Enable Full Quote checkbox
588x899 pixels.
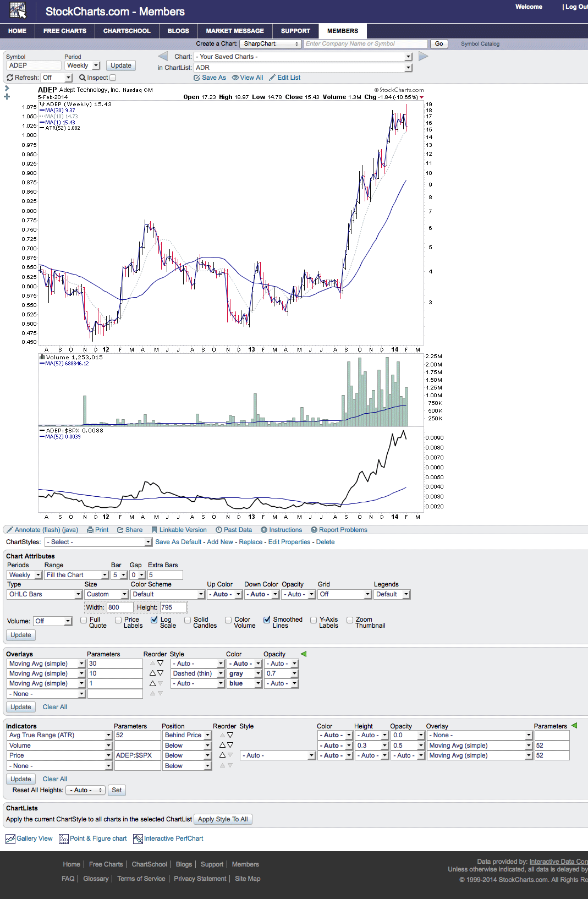pos(84,620)
